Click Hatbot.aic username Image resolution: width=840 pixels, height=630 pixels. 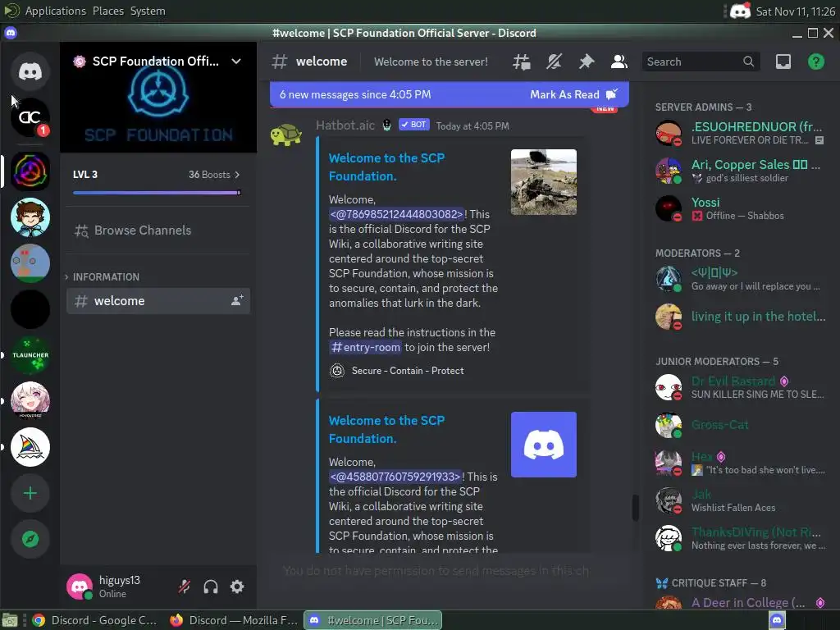345,126
